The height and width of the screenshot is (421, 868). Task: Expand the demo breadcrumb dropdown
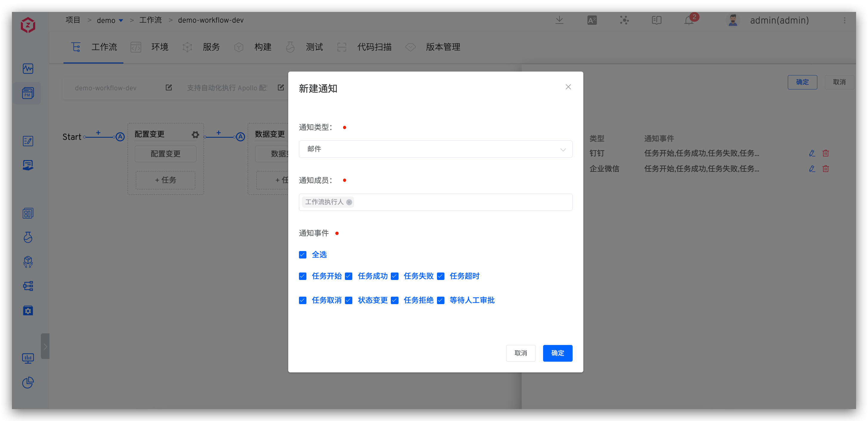[x=121, y=20]
